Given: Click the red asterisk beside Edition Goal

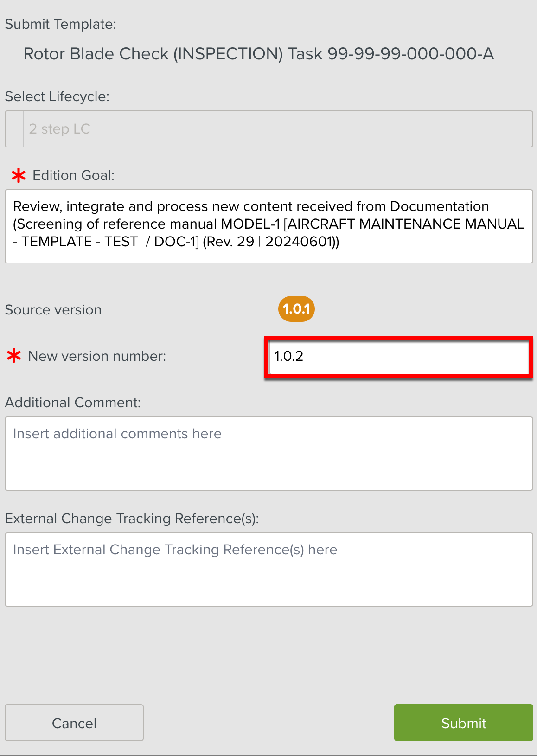Looking at the screenshot, I should 19,175.
